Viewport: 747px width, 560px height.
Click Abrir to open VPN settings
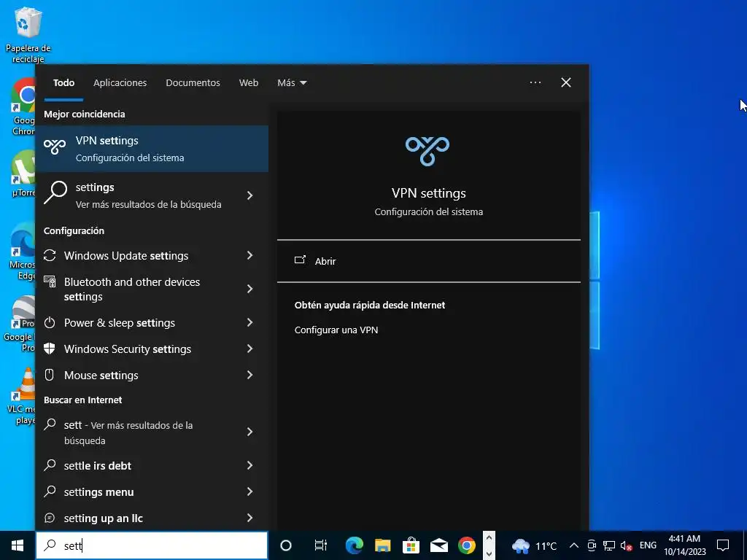(325, 261)
